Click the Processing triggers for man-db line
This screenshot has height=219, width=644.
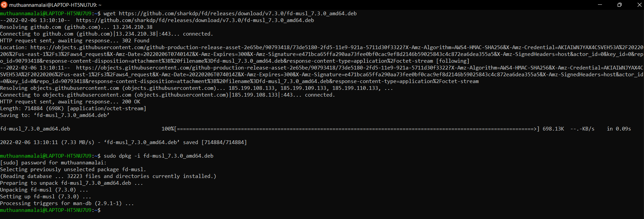[66, 203]
